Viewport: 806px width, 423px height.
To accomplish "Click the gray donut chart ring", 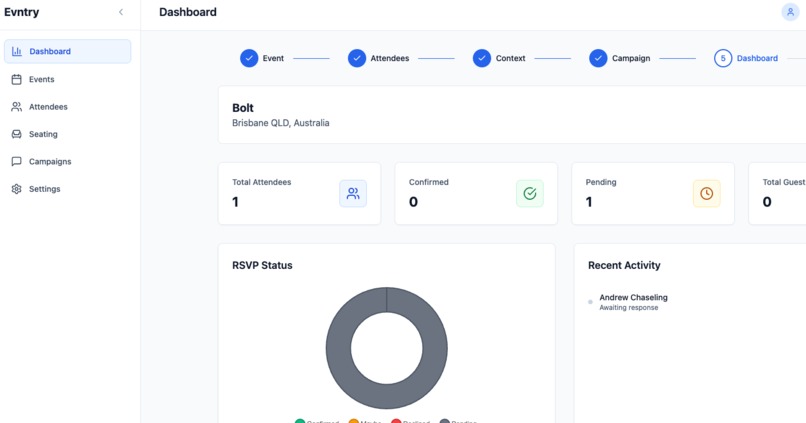I will click(336, 348).
